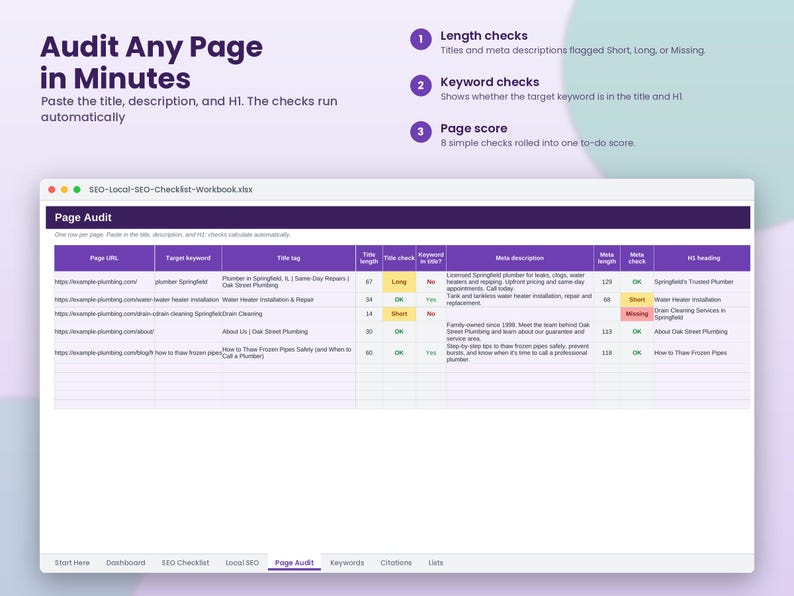Click the yellow Long title check cell
The width and height of the screenshot is (794, 596).
pos(399,282)
